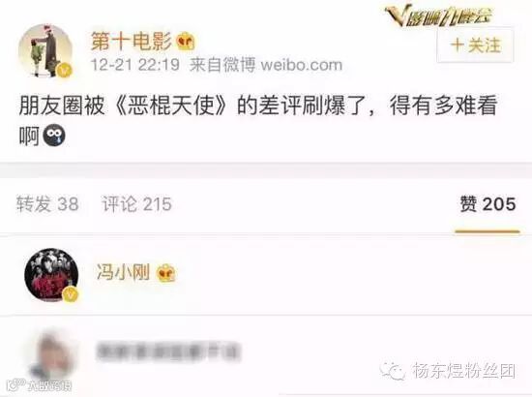
Task: Click the yellow V verification badge on 第十电影 avatar
Action: [x=65, y=71]
